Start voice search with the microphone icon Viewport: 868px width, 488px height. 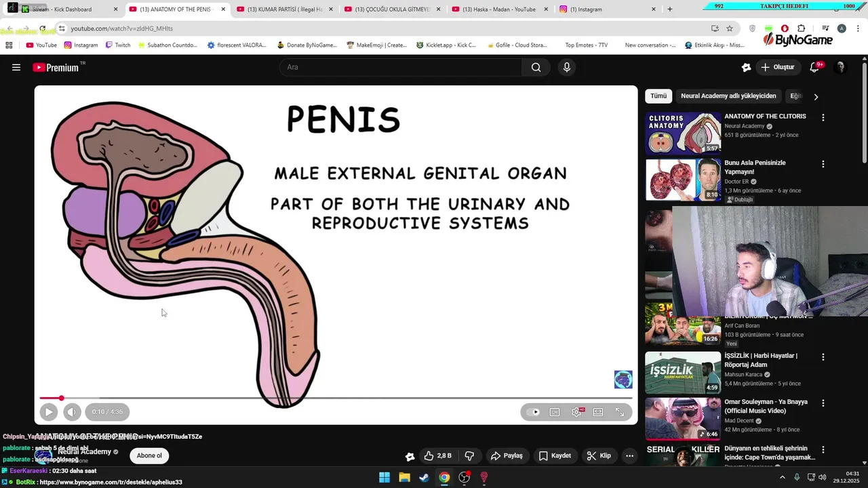[567, 67]
